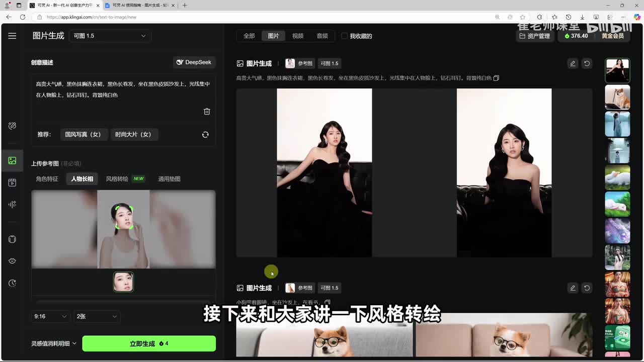Open the hamburger menu in Kling sidebar

coord(12,36)
